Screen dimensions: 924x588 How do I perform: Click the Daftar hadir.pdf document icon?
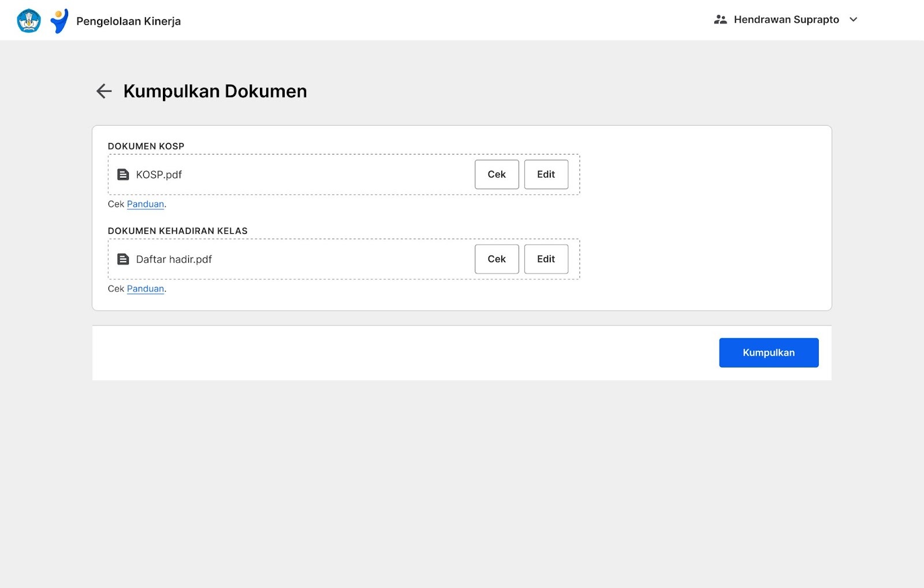point(123,259)
